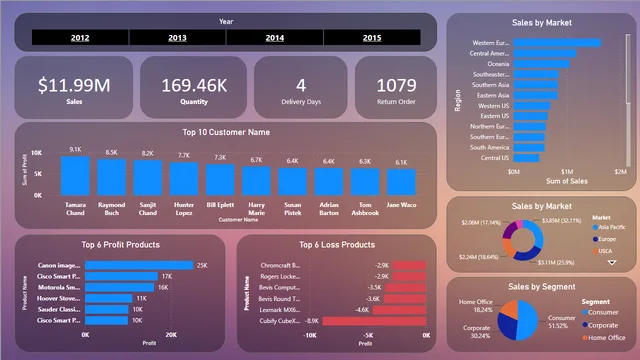Click the Eastern US sales bar
Screen dimensions: 640x360
531,116
